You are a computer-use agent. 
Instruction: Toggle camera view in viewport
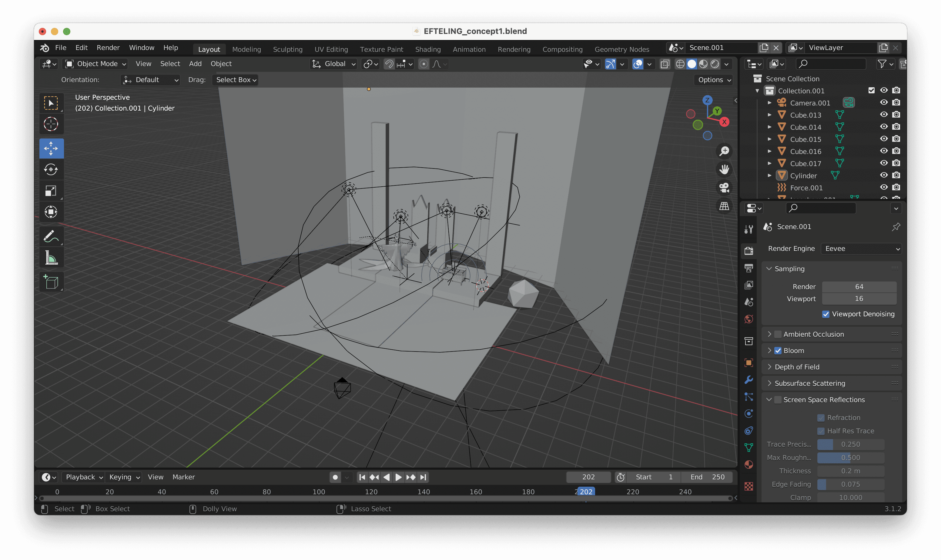(x=724, y=188)
